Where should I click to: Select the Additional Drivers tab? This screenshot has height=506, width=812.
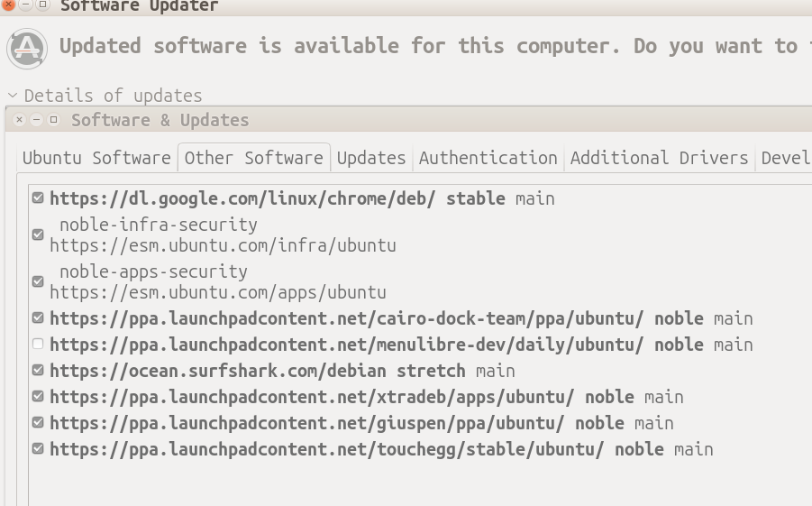(x=659, y=158)
